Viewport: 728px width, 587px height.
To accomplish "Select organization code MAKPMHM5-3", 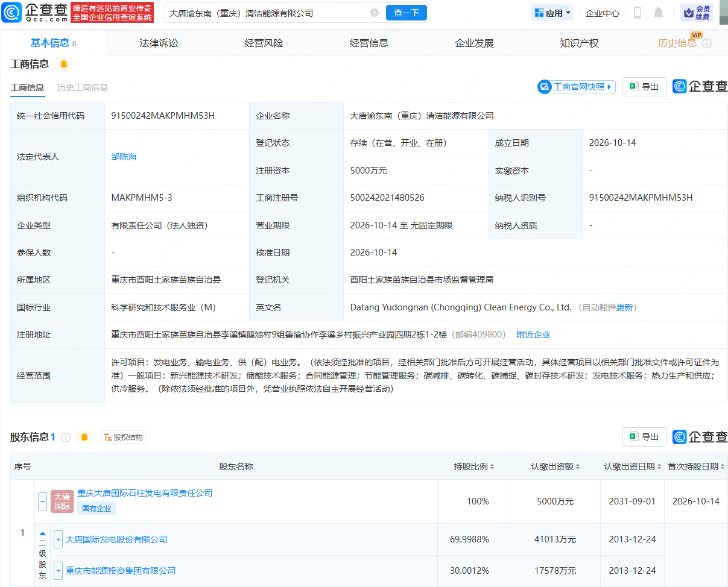I will point(142,198).
